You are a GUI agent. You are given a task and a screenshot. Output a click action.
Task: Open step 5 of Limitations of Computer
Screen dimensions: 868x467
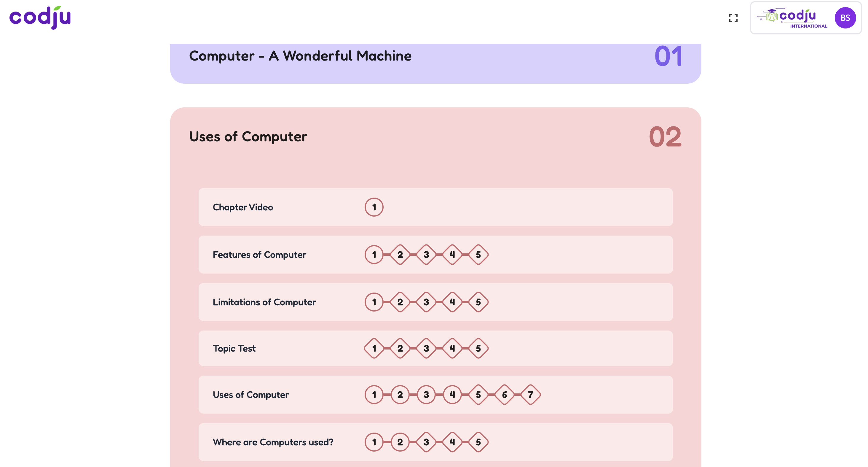coord(478,302)
